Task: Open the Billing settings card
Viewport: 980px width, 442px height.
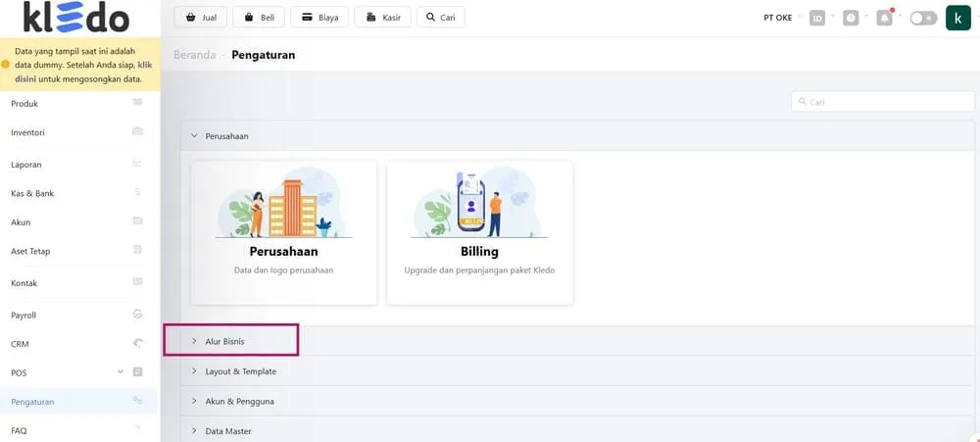Action: click(479, 232)
